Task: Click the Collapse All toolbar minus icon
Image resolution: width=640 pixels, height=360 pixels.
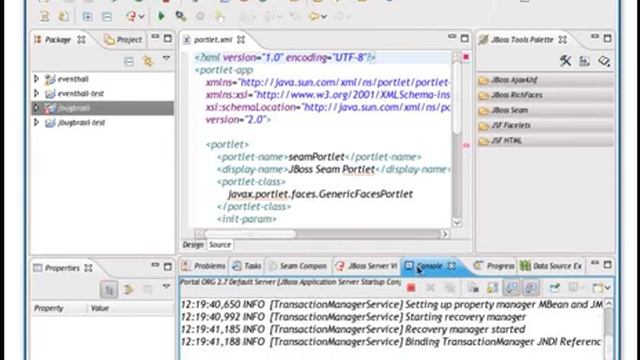Action: [x=107, y=17]
